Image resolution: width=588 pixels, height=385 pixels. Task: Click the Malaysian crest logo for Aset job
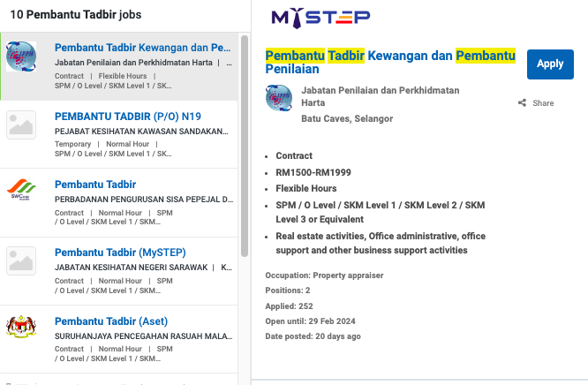point(21,327)
